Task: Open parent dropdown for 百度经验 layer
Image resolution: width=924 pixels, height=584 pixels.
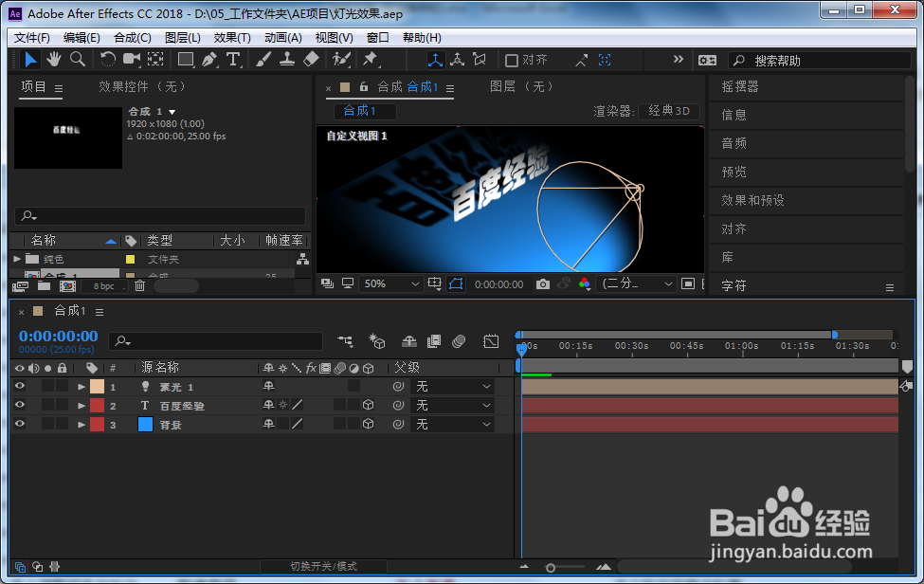Action: click(453, 406)
